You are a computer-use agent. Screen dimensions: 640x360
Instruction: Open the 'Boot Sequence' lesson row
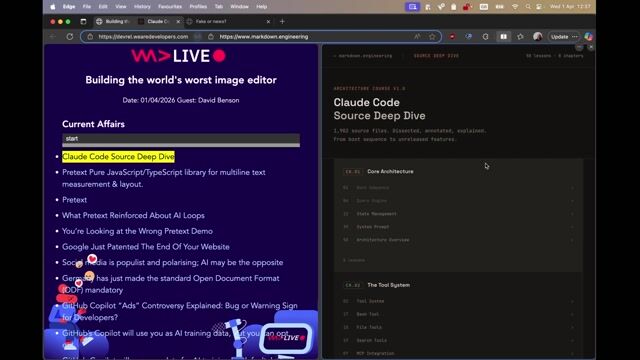pos(458,188)
